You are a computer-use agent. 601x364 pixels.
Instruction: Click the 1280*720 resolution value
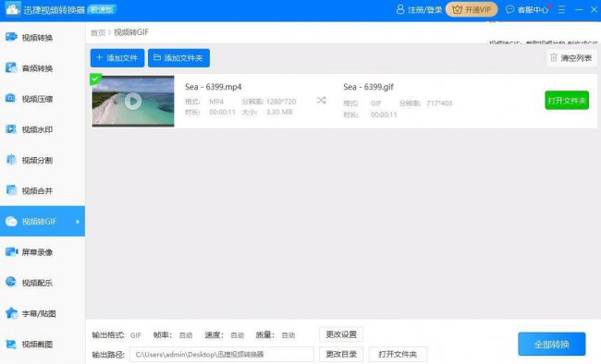click(x=281, y=102)
